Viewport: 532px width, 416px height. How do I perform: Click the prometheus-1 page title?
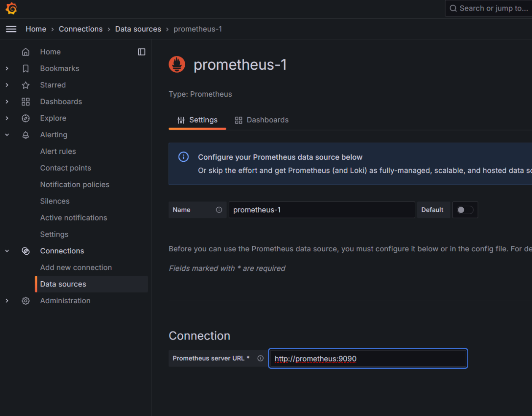[240, 65]
